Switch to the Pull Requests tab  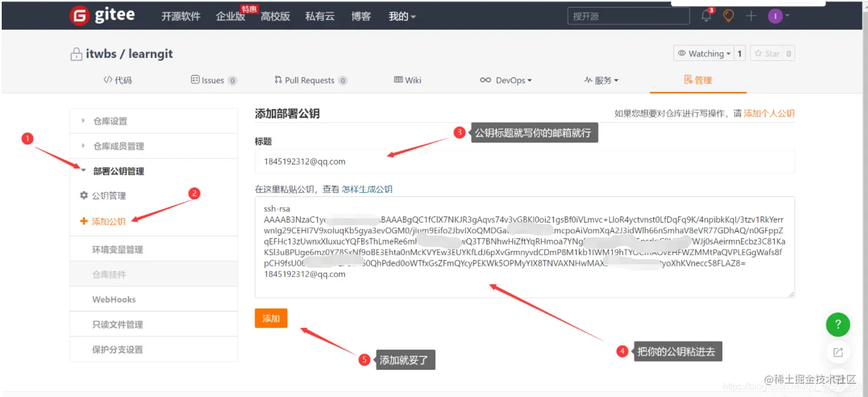311,80
